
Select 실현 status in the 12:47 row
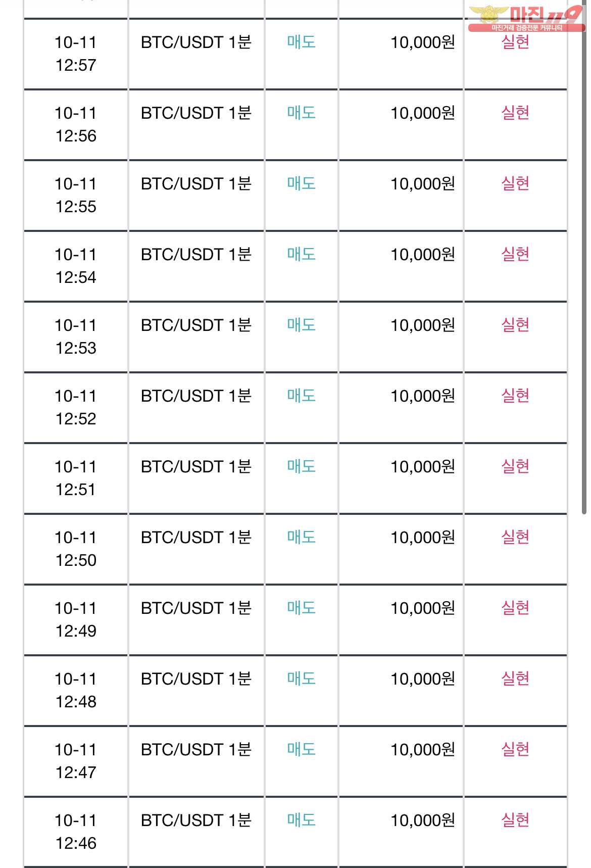[x=515, y=749]
